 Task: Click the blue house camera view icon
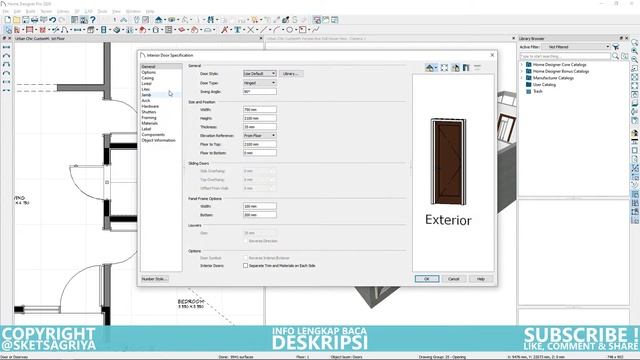click(x=159, y=20)
